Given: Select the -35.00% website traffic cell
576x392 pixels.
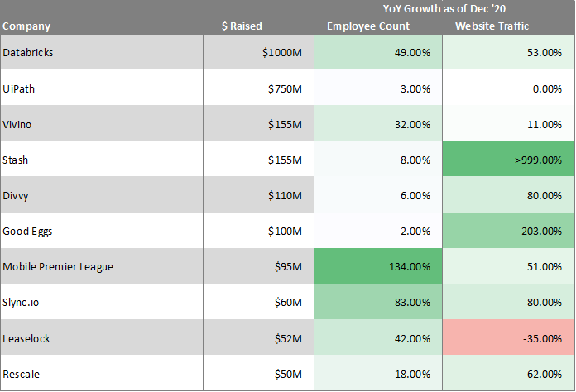Looking at the screenshot, I should coord(508,337).
